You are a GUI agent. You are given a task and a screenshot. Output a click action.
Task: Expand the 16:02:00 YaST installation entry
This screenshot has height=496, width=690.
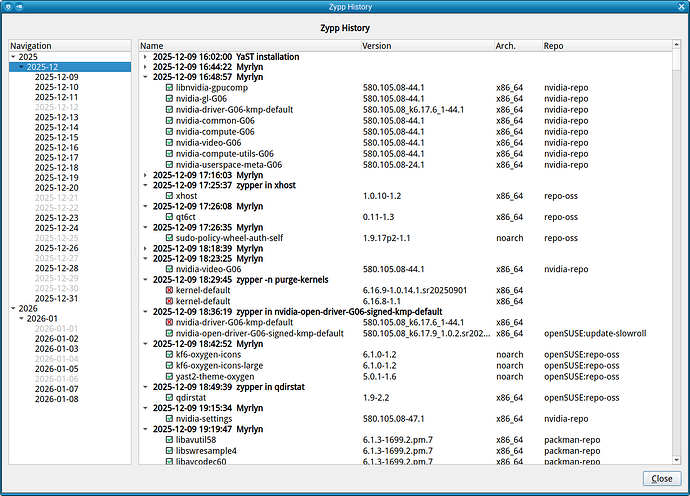[145, 57]
